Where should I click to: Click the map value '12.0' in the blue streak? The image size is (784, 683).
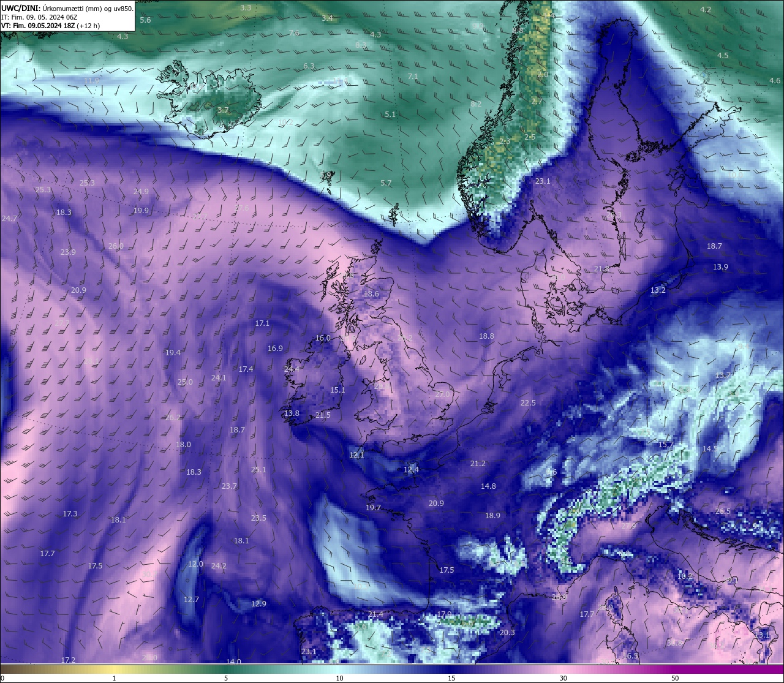[x=195, y=564]
